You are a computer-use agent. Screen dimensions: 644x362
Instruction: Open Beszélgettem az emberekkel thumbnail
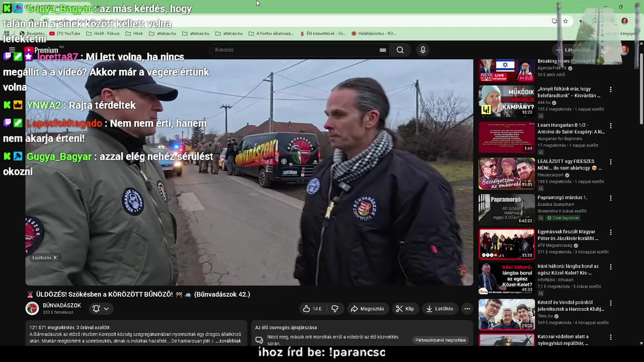pos(507,173)
